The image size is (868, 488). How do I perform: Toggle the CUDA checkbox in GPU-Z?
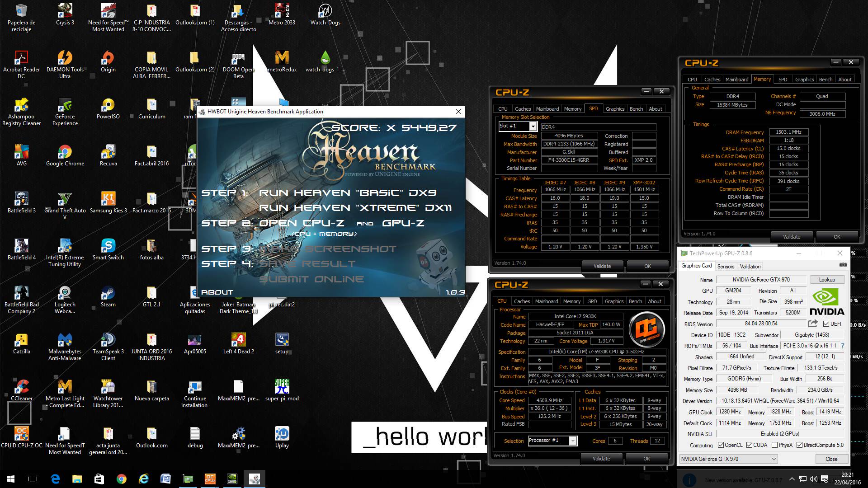(749, 445)
